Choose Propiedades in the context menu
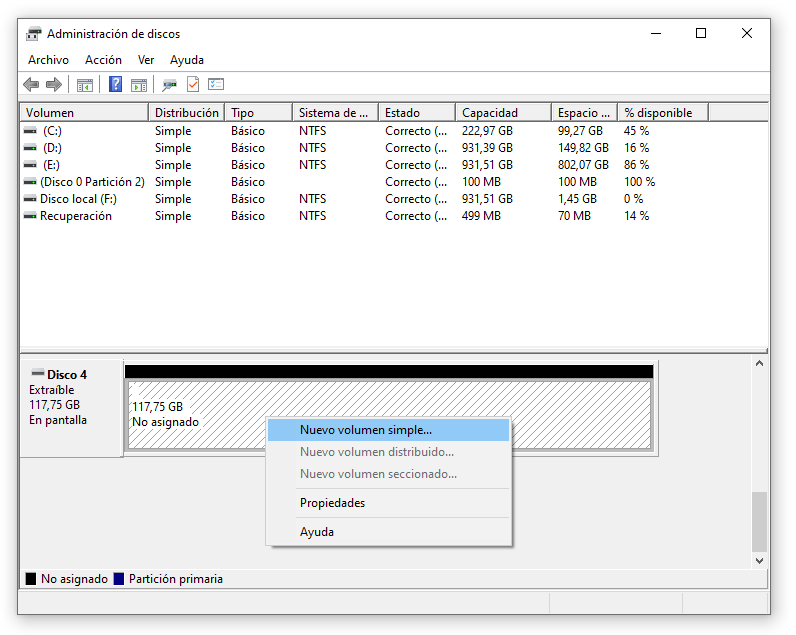Screen dimensions: 796x635 388,503
